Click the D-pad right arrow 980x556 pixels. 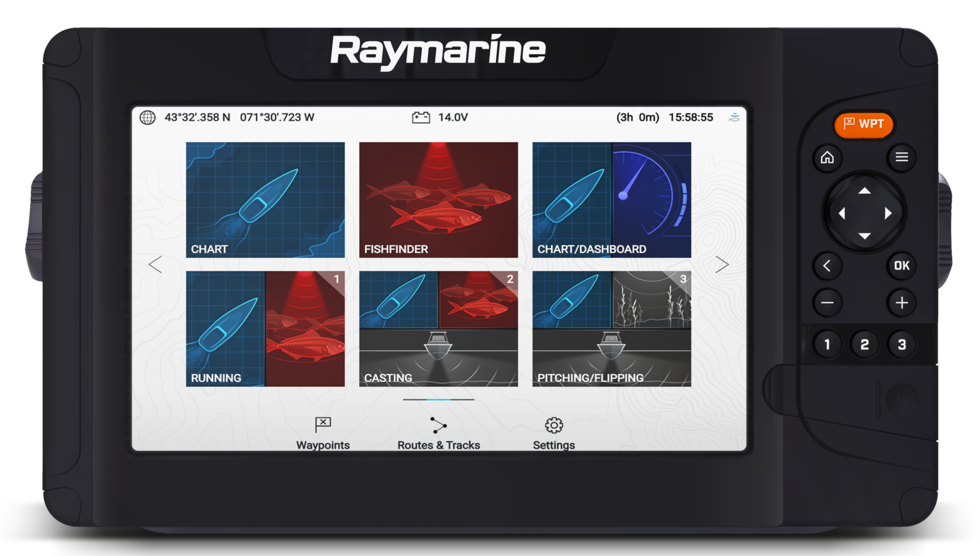pos(888,213)
